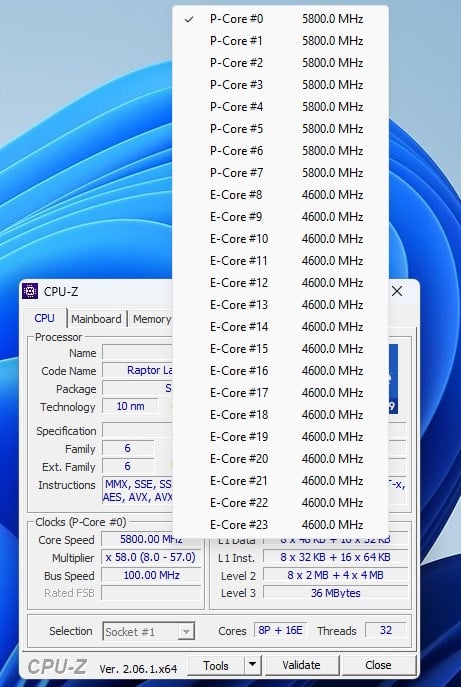
Task: Switch to the CPU tab
Action: pos(45,318)
